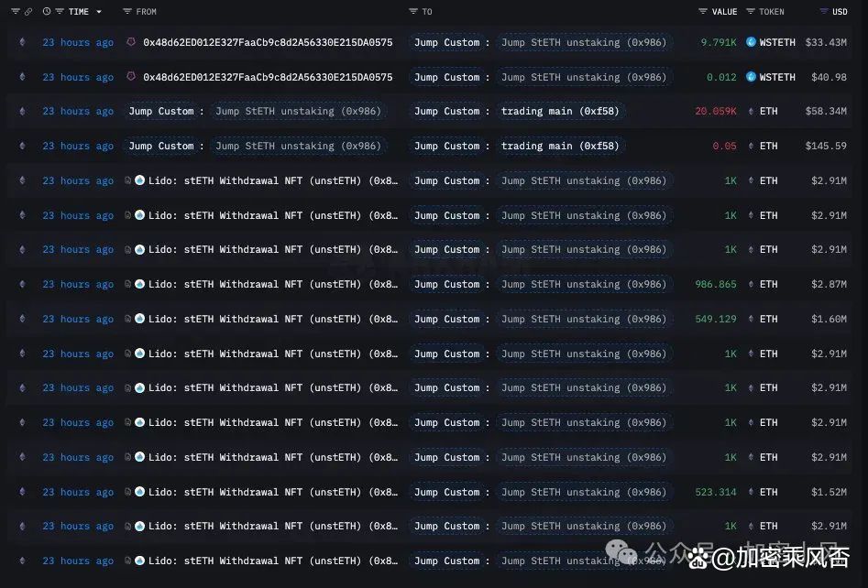This screenshot has width=868, height=588.
Task: Click the 20.059K value cell
Action: click(715, 111)
